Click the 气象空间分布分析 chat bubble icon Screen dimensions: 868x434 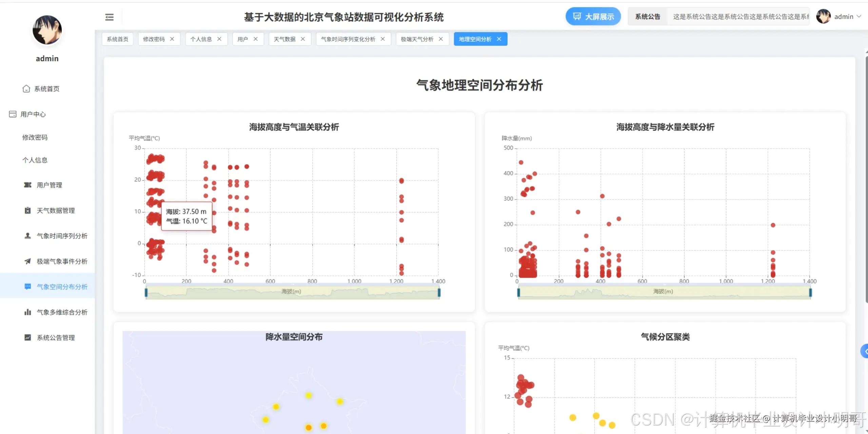click(x=28, y=287)
